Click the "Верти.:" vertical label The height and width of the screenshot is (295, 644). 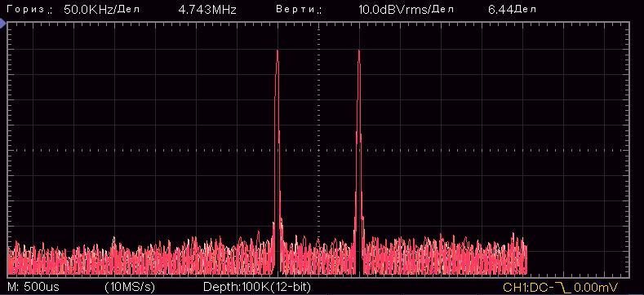pos(299,10)
